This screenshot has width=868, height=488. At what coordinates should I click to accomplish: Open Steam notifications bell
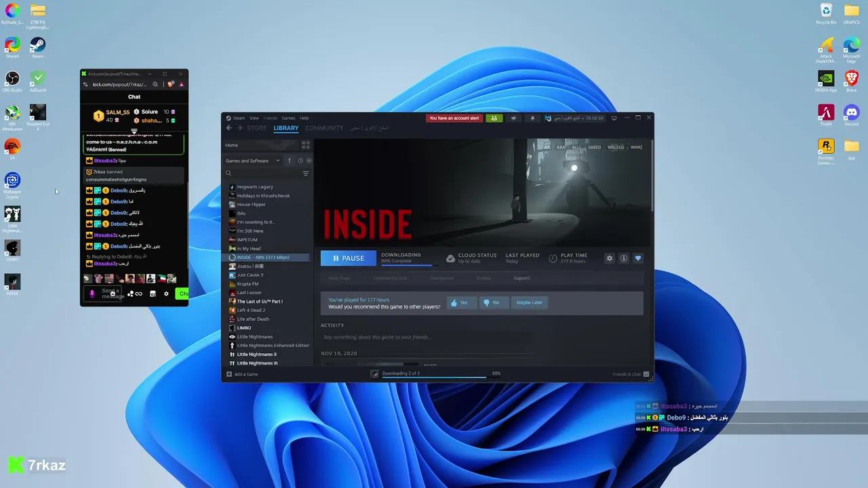tap(532, 118)
